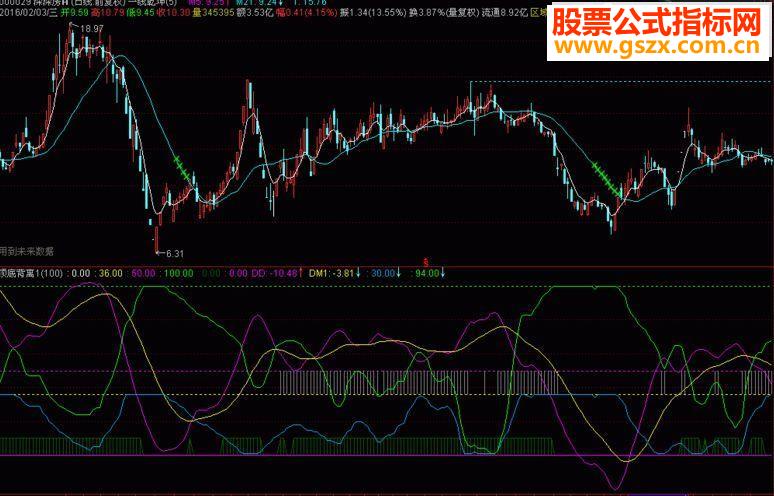
Task: Select the open price value 9.58
Action: 78,12
